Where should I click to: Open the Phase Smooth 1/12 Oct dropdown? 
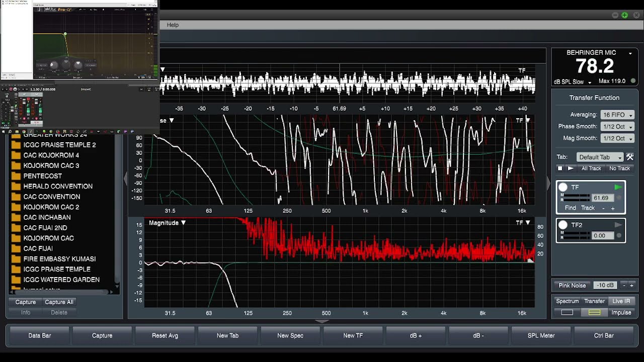click(x=617, y=127)
